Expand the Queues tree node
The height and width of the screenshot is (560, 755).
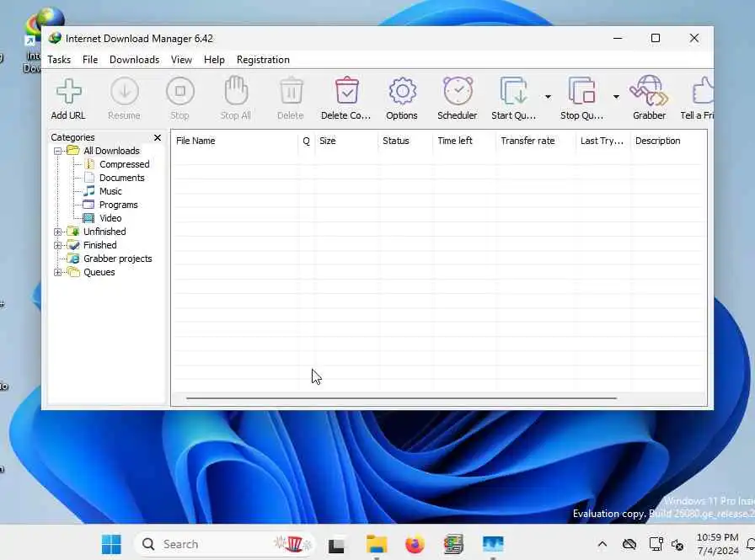58,272
